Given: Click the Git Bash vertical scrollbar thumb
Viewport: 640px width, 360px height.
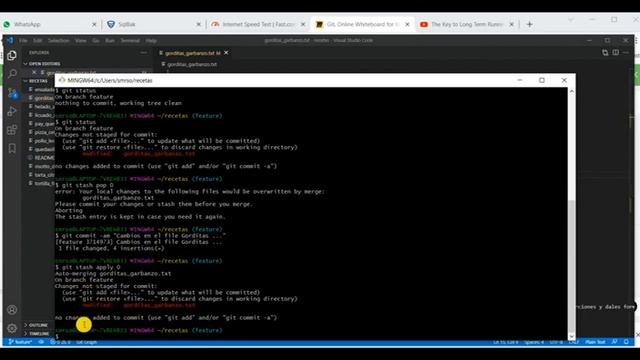Looking at the screenshot, I should point(571,265).
